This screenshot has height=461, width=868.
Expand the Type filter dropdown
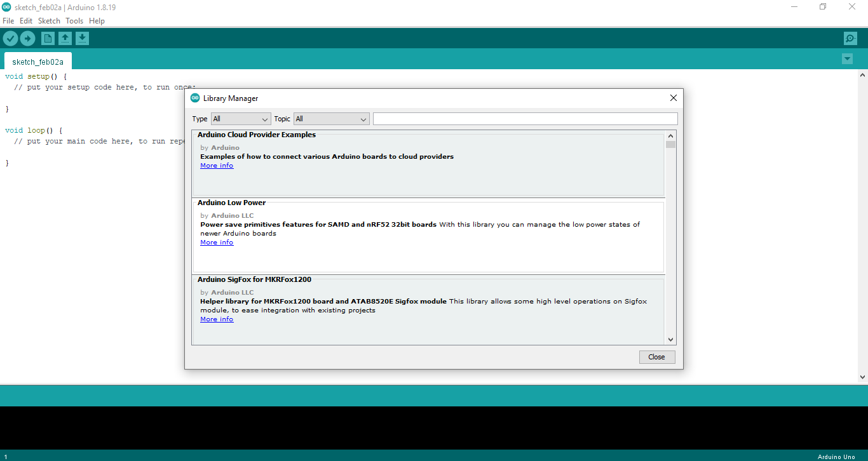tap(241, 119)
